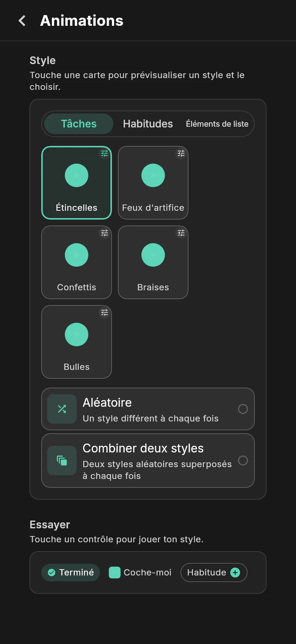Tap the Terminé test button
The image size is (296, 644).
[71, 573]
